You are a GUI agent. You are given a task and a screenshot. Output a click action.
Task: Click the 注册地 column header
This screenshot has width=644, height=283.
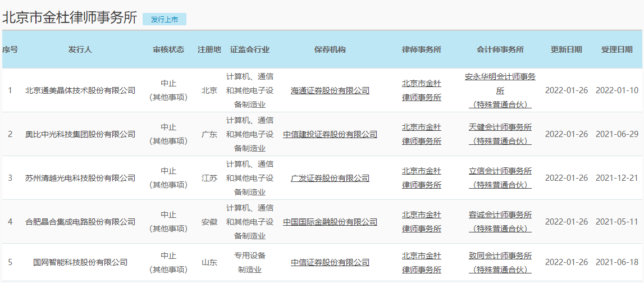tap(209, 50)
